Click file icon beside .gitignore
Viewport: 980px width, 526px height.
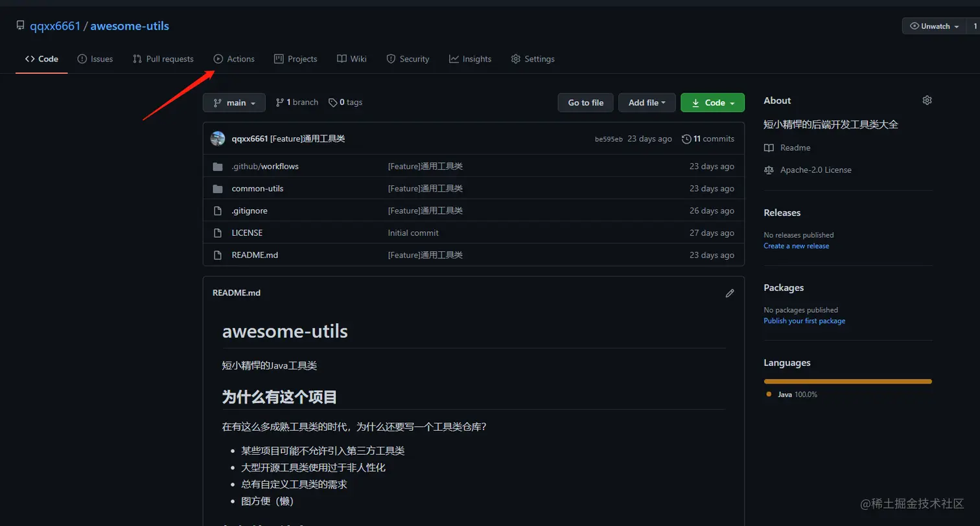[x=218, y=211]
